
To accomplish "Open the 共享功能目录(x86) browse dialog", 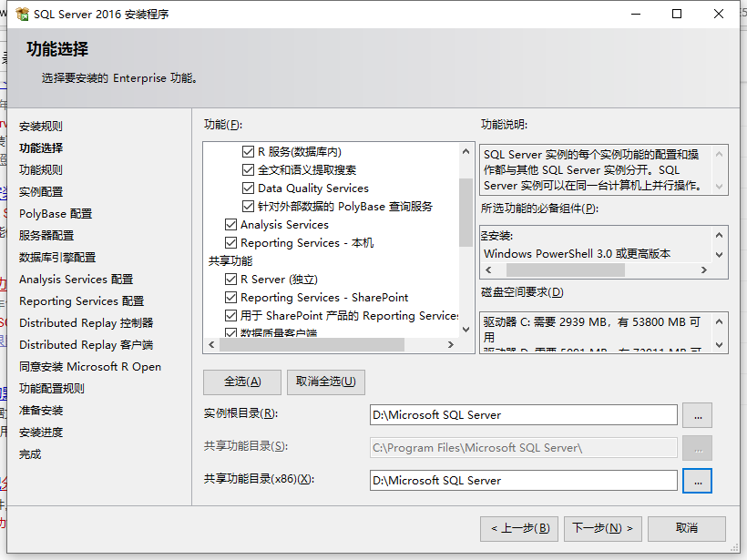I will pyautogui.click(x=698, y=480).
